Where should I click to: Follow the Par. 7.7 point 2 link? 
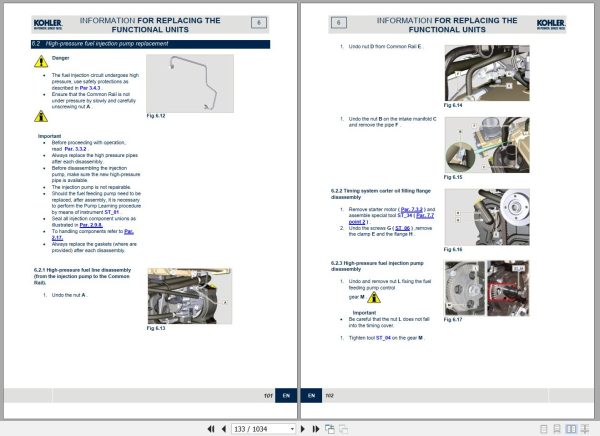click(391, 219)
